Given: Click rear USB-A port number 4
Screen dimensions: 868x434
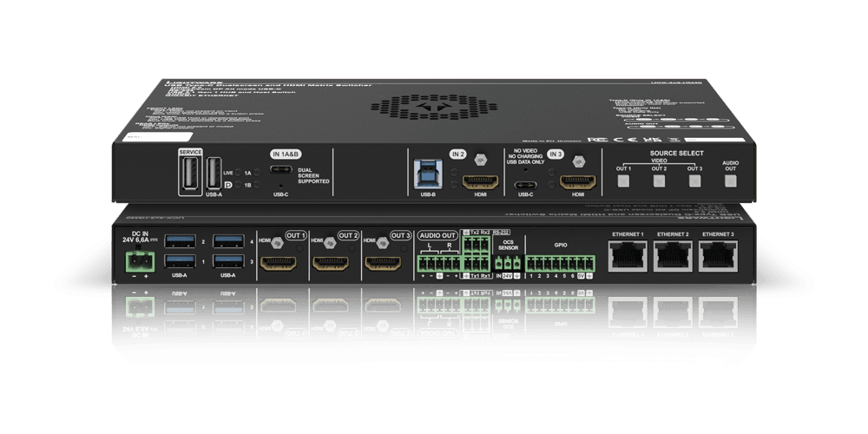Looking at the screenshot, I should [228, 240].
